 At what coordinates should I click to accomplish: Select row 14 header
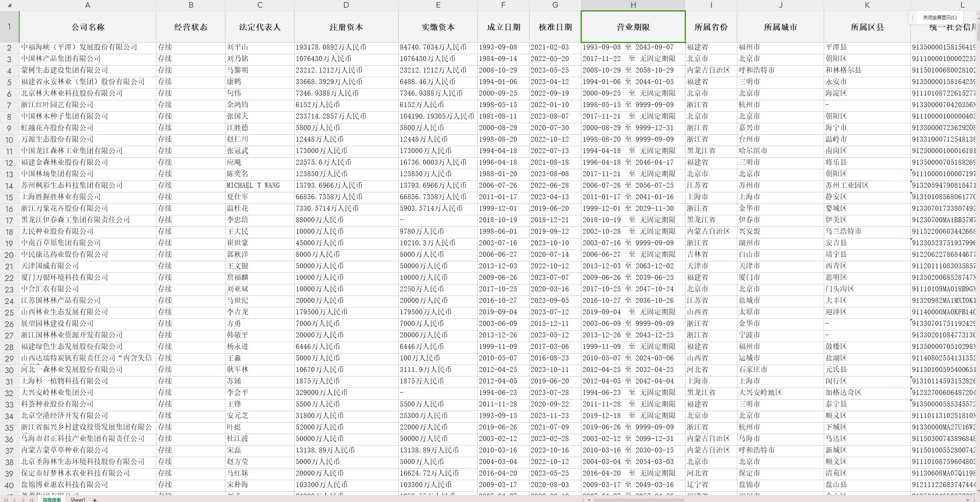click(x=9, y=186)
